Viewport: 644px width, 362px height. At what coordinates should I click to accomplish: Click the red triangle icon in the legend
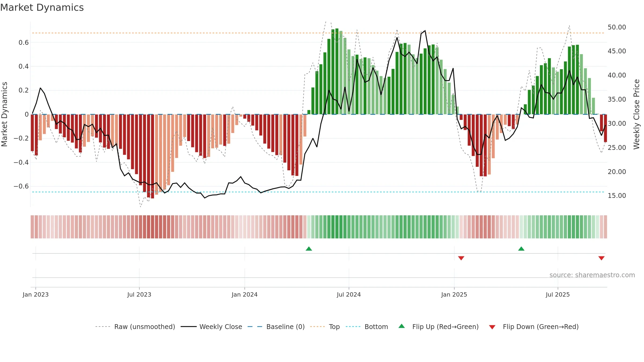tap(492, 327)
